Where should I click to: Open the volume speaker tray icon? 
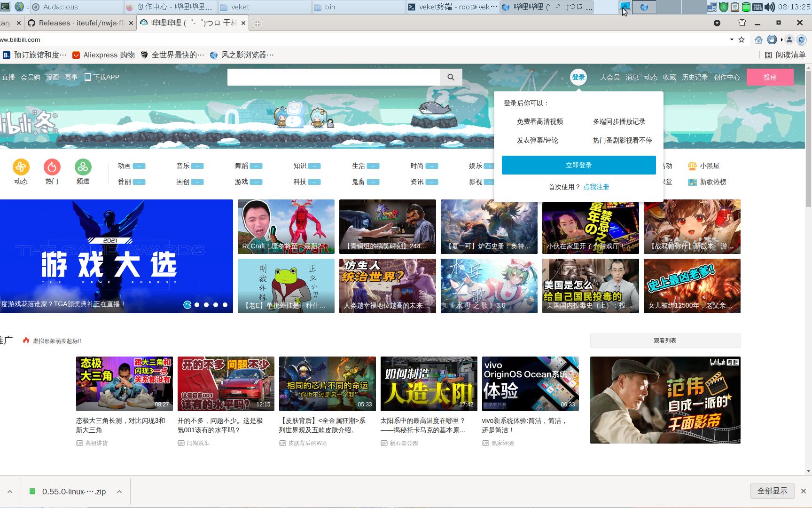click(769, 7)
